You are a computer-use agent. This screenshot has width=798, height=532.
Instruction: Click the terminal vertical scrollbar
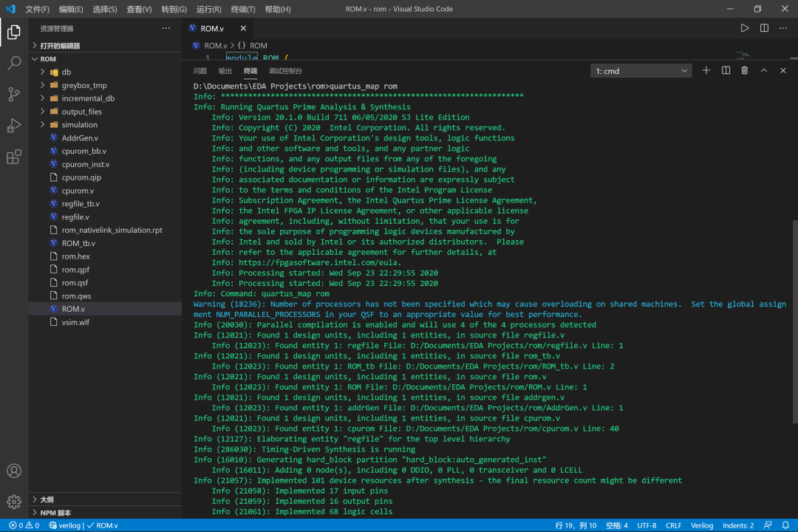click(x=795, y=321)
